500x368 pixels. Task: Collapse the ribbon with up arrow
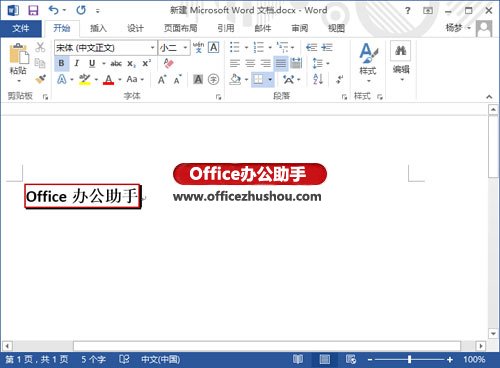point(489,97)
